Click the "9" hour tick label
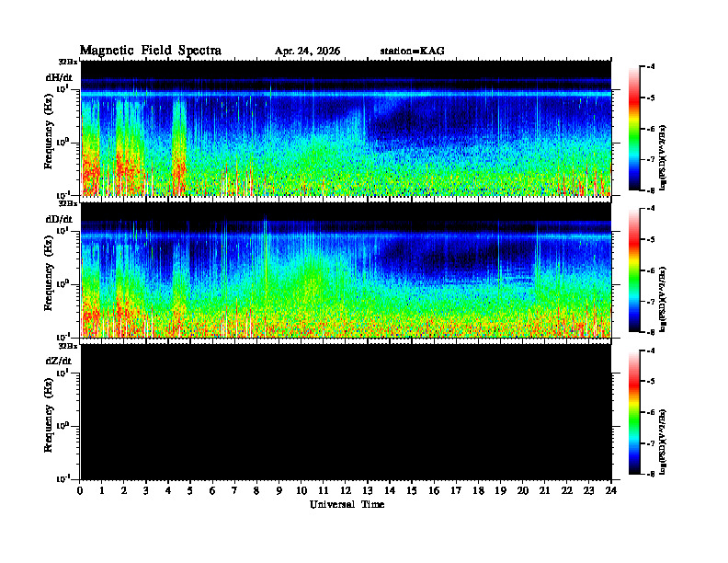728x563 pixels. [x=279, y=491]
